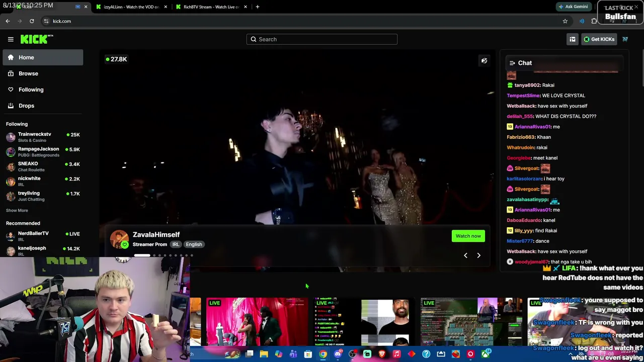This screenshot has height=362, width=644.
Task: Open the user profile avatar in Kick header
Action: [625, 39]
